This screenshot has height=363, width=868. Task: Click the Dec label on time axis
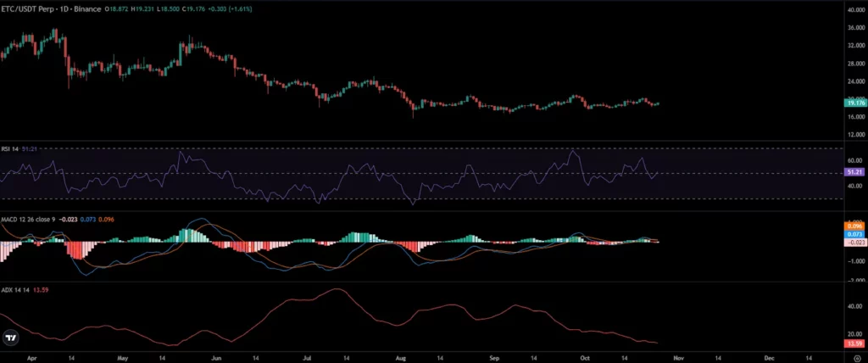tap(770, 358)
